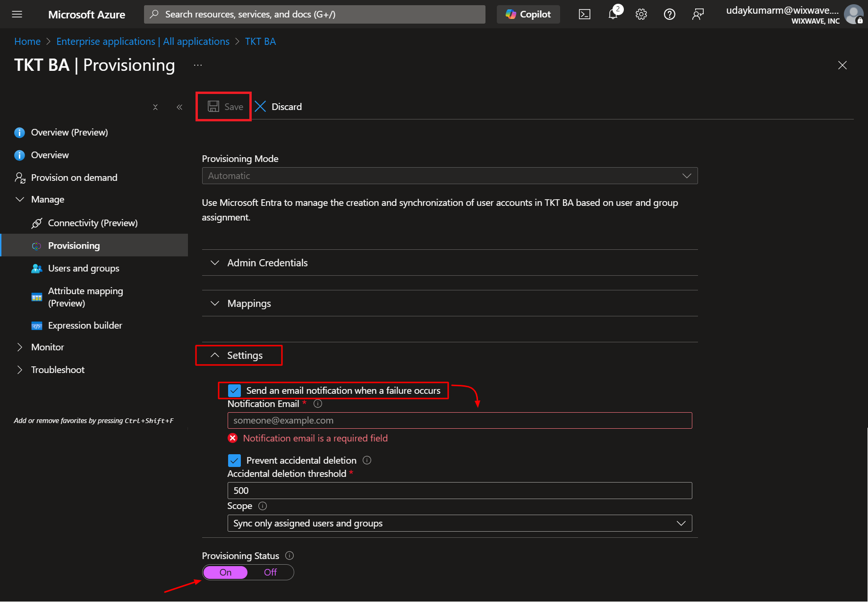Click the Overview info icon in sidebar
The width and height of the screenshot is (868, 602).
(x=19, y=155)
